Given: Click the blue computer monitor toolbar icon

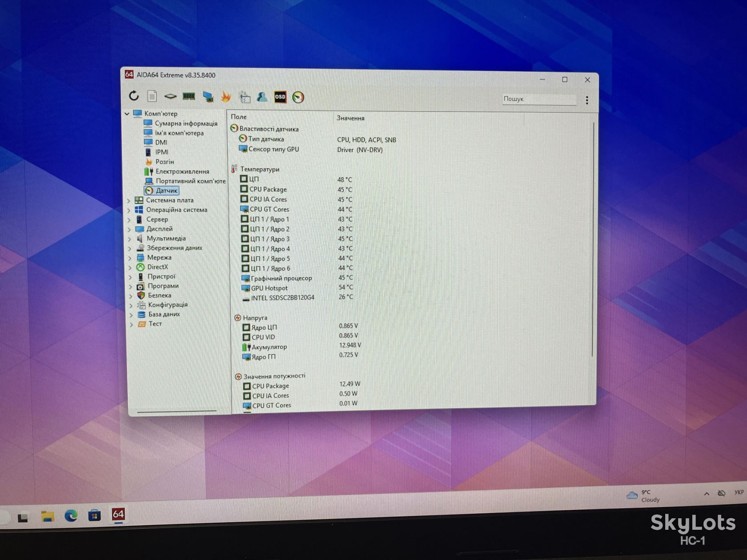Looking at the screenshot, I should [x=208, y=97].
